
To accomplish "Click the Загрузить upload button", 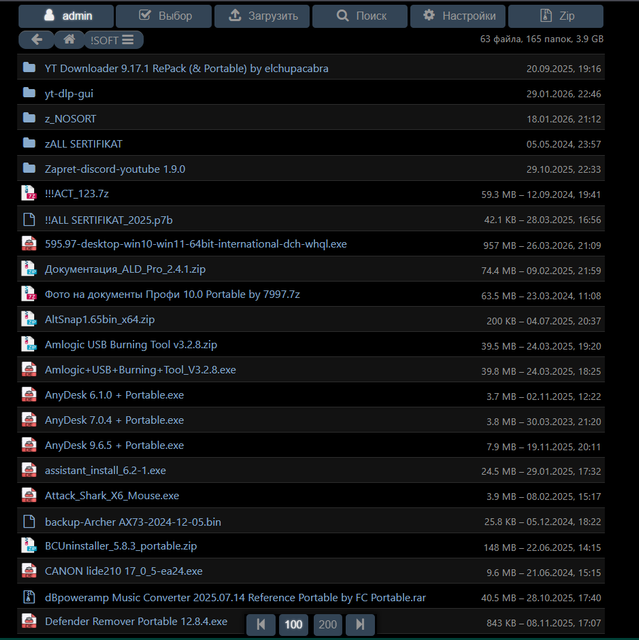I will point(262,16).
